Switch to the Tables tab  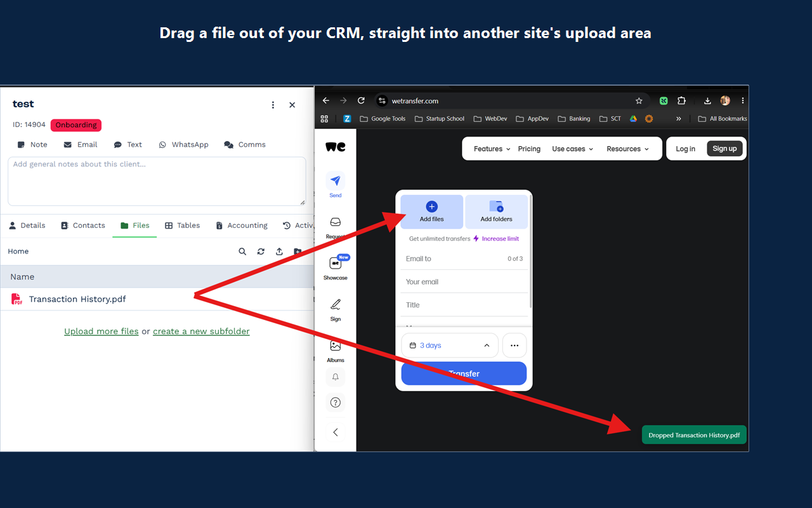[x=182, y=225]
